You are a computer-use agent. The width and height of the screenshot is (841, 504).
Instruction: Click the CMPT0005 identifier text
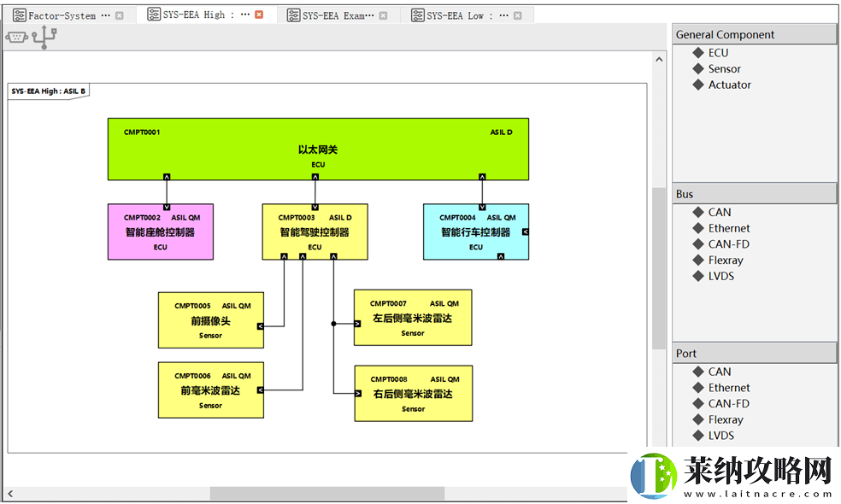pos(192,306)
